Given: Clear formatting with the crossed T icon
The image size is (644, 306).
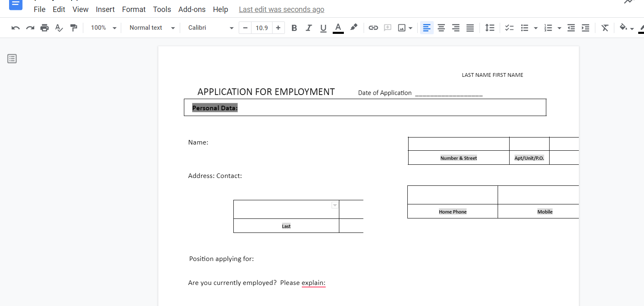Looking at the screenshot, I should (604, 28).
